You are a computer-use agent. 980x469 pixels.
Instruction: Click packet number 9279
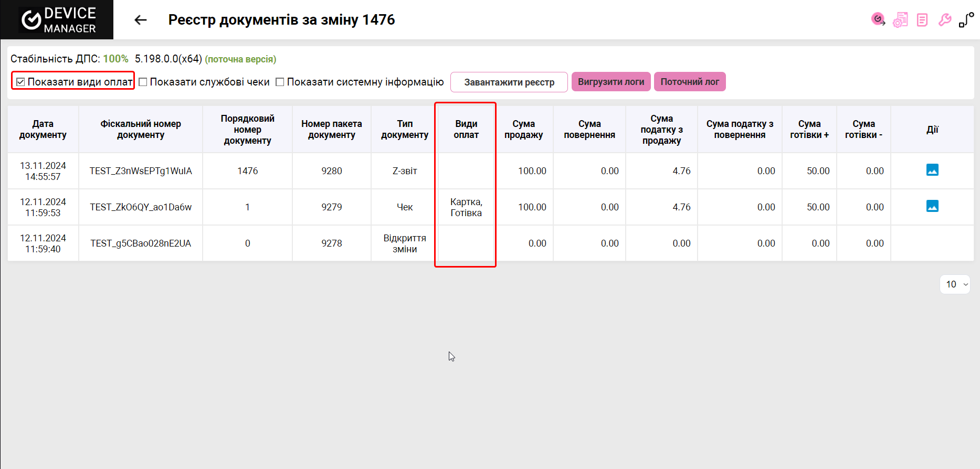pyautogui.click(x=332, y=207)
